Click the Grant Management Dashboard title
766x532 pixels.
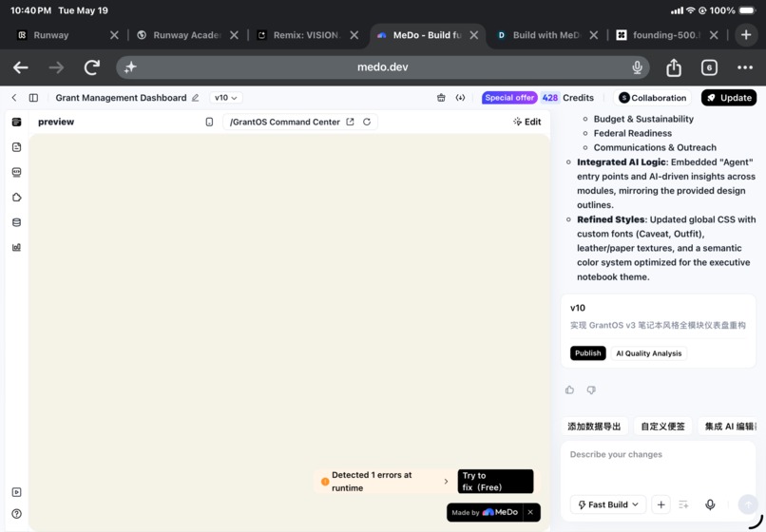[x=121, y=98]
